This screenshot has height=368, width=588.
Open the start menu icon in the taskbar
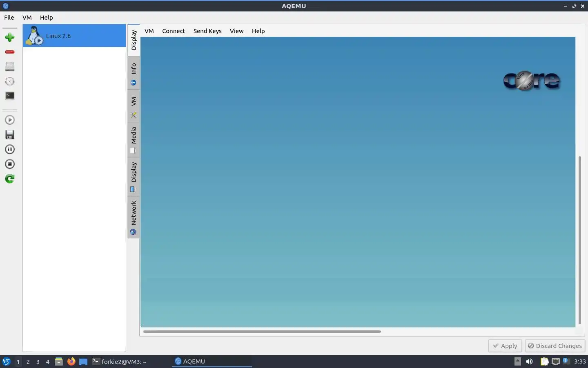tap(6, 361)
